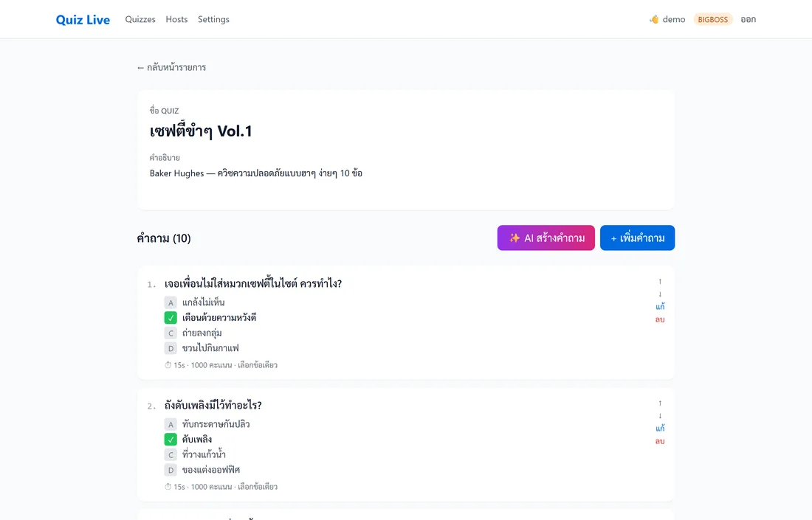Move question 1 up with arrow
The image size is (812, 520).
(x=660, y=282)
